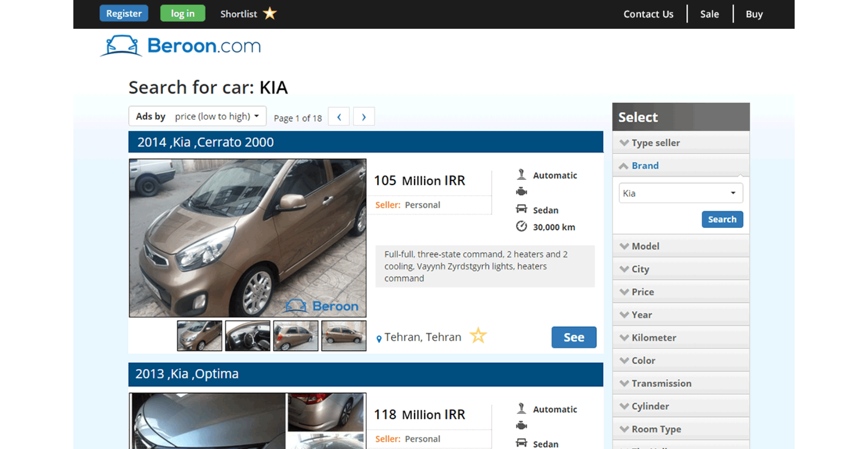
Task: Expand the Year filter
Action: point(681,315)
